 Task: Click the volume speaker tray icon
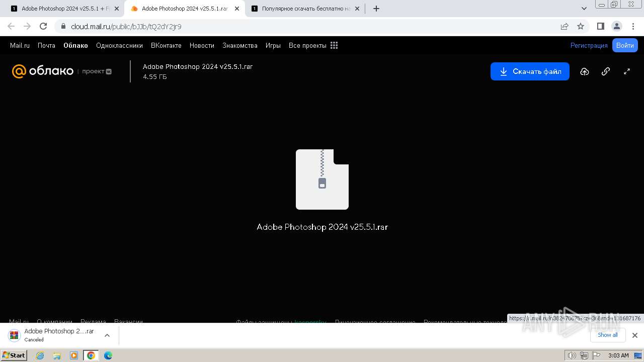coord(572,355)
